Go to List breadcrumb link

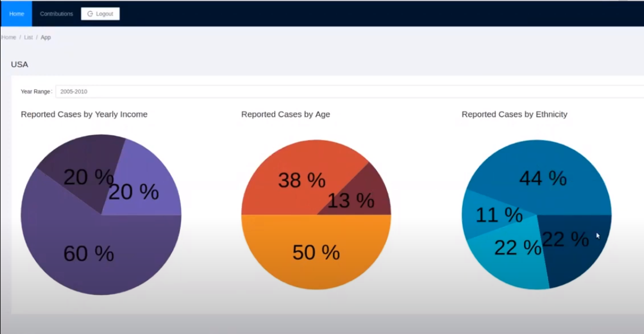tap(28, 37)
